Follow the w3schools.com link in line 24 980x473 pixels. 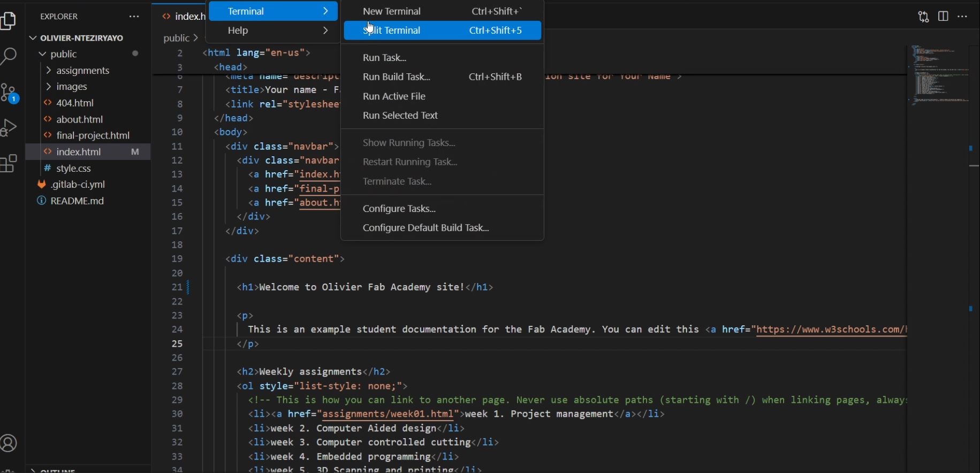point(831,330)
